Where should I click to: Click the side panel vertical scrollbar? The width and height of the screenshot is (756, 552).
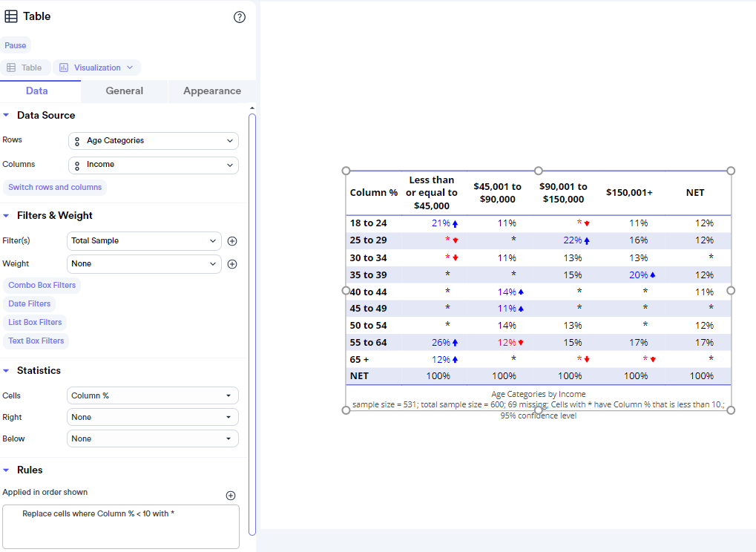252,324
